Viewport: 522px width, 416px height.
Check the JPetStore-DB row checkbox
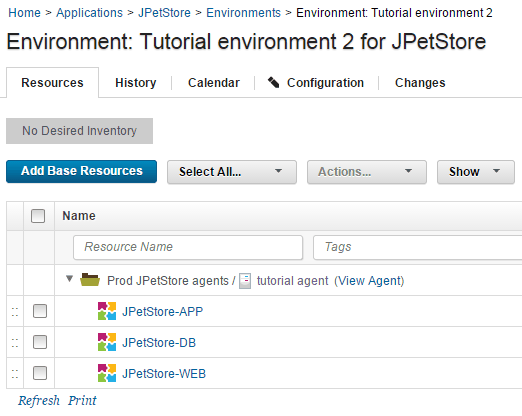[40, 342]
